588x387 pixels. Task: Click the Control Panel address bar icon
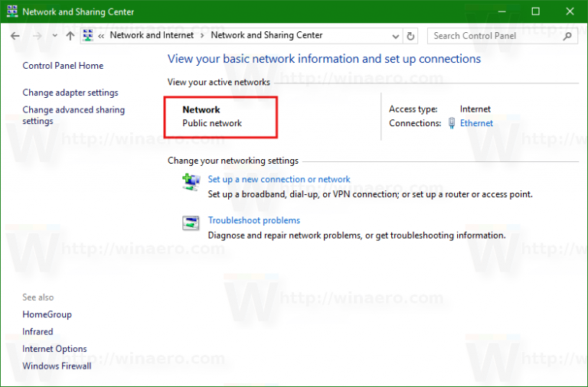click(88, 35)
